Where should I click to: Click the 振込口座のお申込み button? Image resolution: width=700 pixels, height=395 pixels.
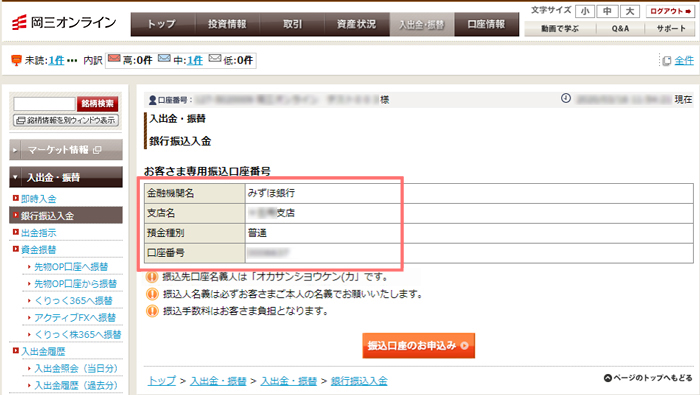pyautogui.click(x=418, y=345)
